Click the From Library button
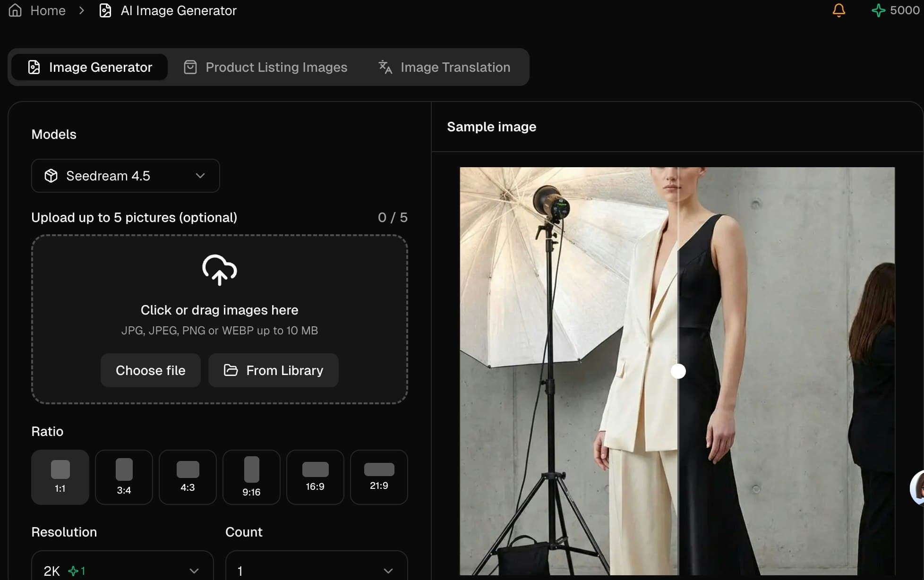 (273, 370)
